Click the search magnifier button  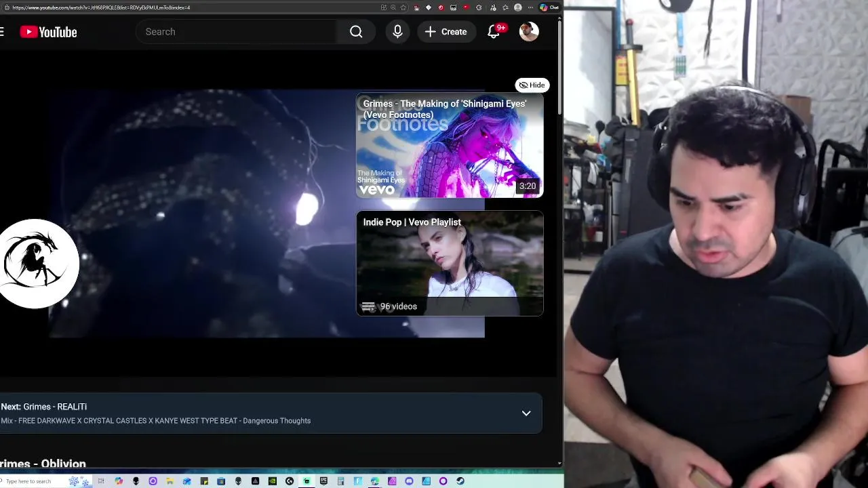(356, 32)
